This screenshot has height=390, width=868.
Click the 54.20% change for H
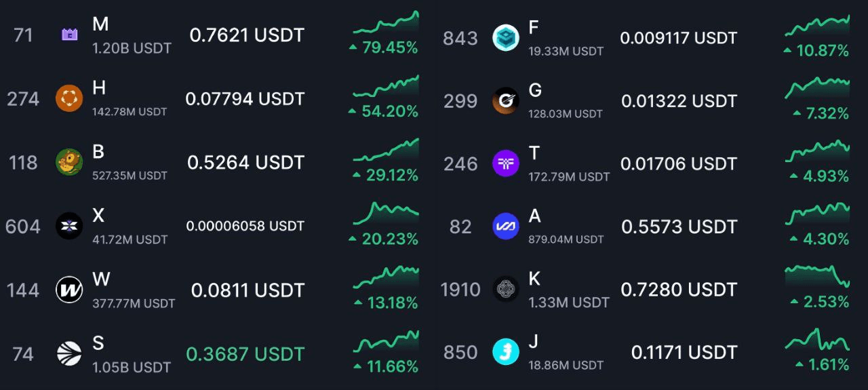click(384, 111)
